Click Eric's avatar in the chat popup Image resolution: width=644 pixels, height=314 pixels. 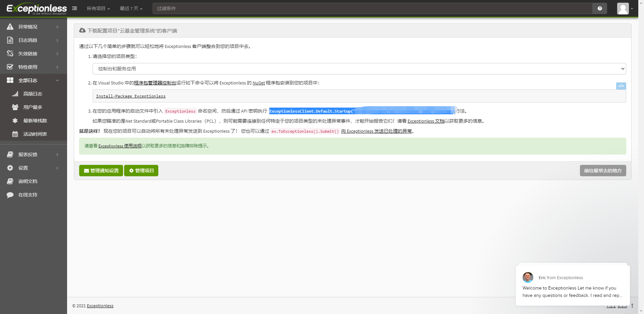click(528, 277)
